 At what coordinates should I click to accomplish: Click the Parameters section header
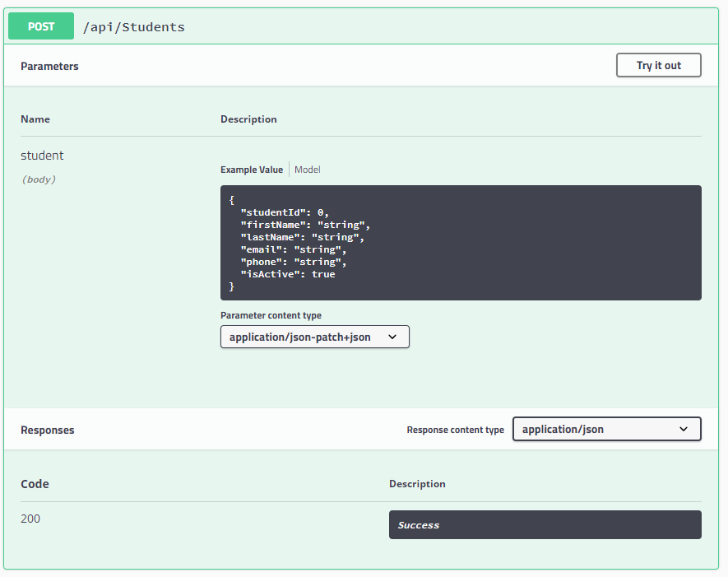pyautogui.click(x=49, y=65)
